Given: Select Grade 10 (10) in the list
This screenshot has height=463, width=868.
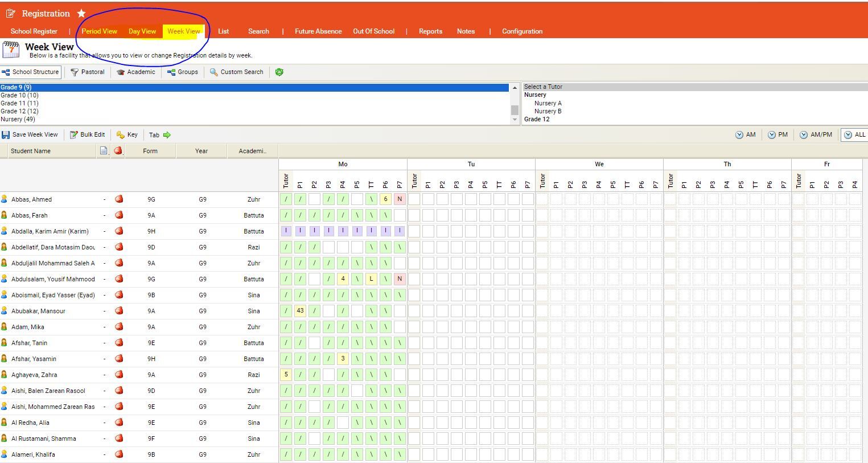Looking at the screenshot, I should click(x=19, y=95).
